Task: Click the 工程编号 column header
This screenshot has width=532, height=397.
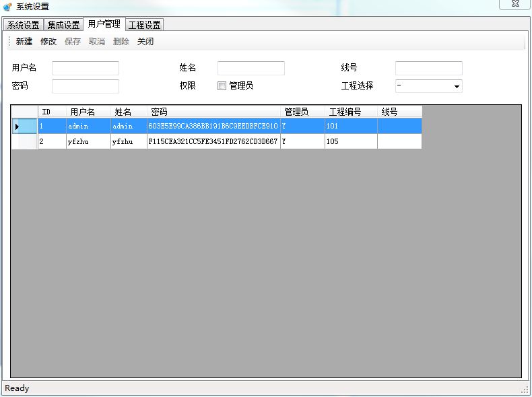Action: pos(350,112)
